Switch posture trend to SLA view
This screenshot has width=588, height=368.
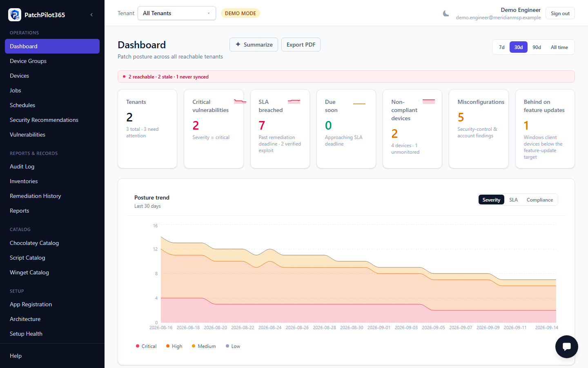coord(513,200)
